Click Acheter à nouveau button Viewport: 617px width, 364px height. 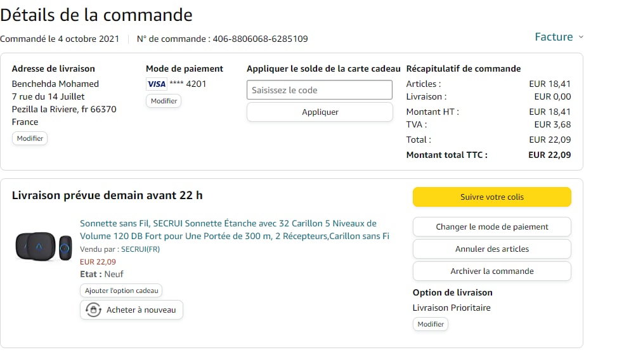tap(131, 310)
